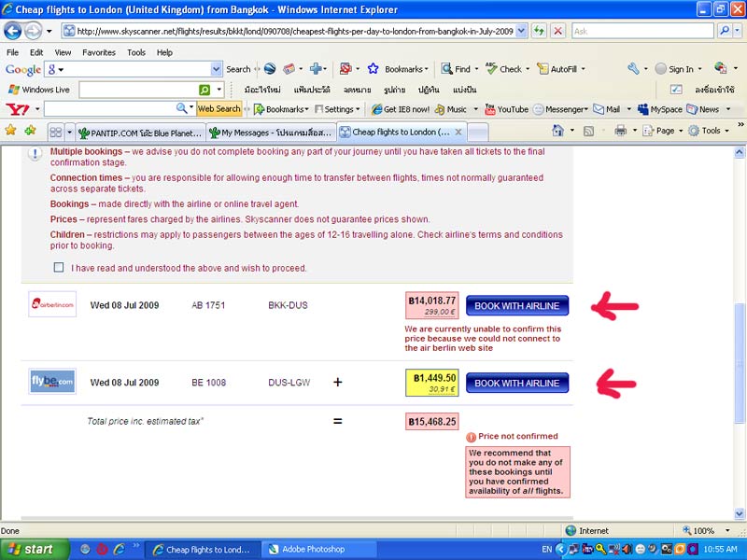The height and width of the screenshot is (560, 747).
Task: Open the Messenger dropdown in Yahoo toolbar
Action: [586, 109]
